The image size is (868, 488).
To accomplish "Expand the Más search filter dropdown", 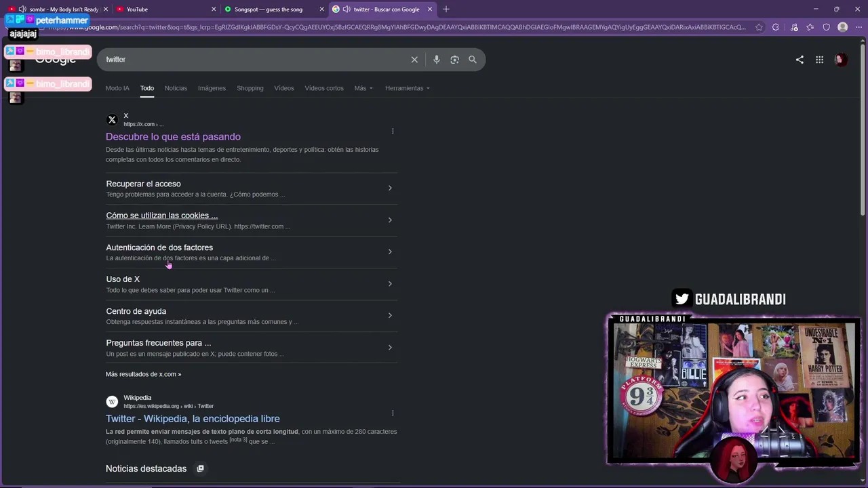I will [363, 88].
